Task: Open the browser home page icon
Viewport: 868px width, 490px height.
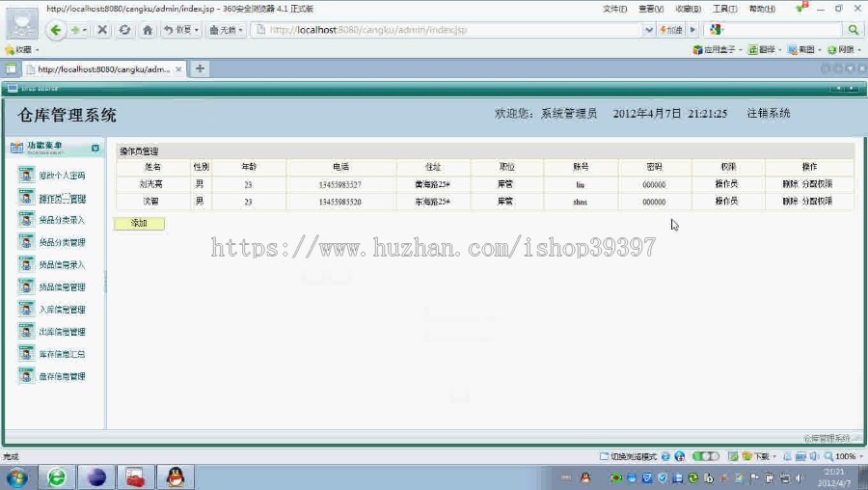Action: coord(148,30)
